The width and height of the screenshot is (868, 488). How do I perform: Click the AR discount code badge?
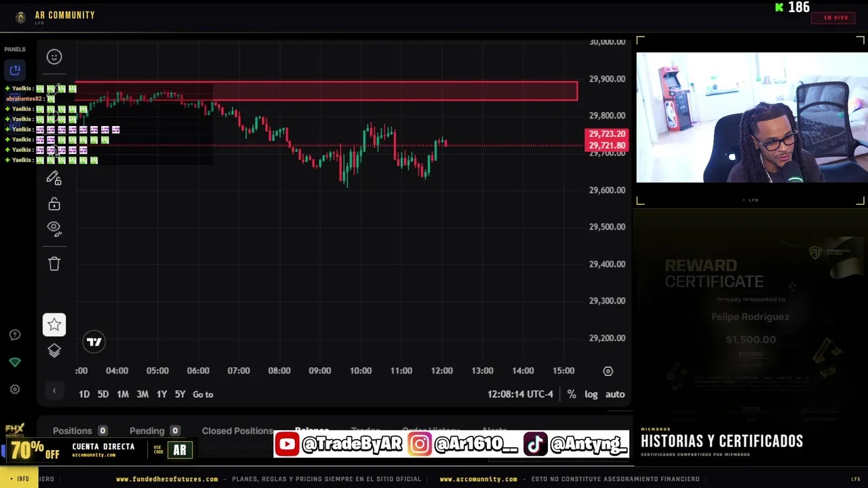(x=180, y=450)
